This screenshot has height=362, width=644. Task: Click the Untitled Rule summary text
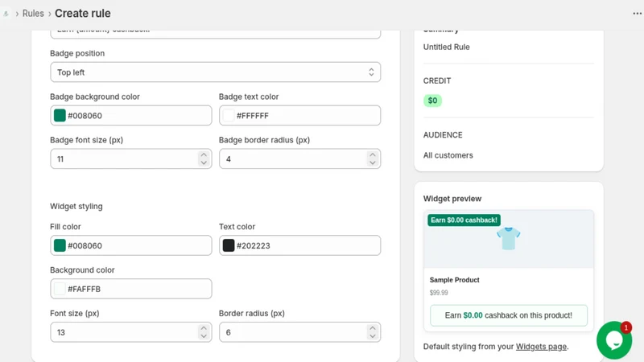(447, 47)
